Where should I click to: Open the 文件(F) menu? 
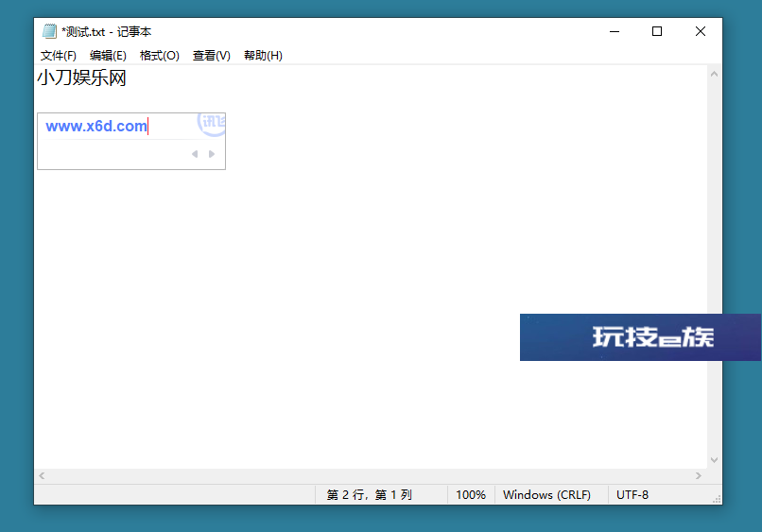(59, 56)
